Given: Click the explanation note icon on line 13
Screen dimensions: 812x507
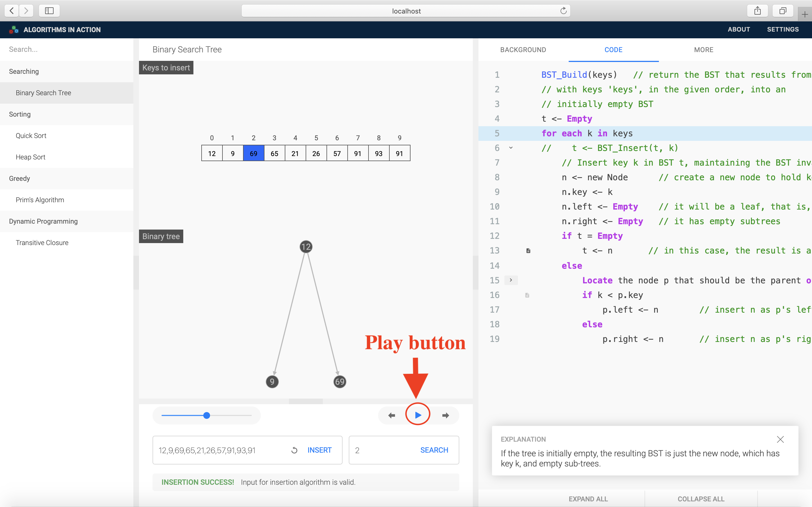Looking at the screenshot, I should (528, 251).
